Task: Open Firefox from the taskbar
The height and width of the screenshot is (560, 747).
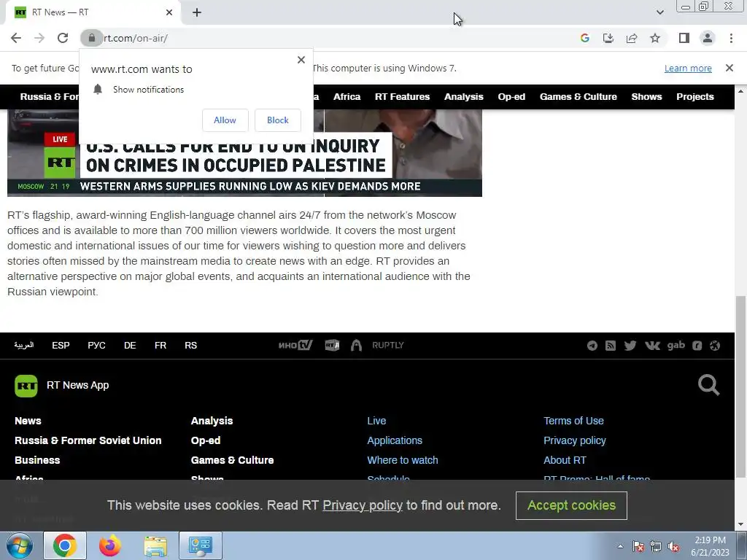Action: point(110,545)
